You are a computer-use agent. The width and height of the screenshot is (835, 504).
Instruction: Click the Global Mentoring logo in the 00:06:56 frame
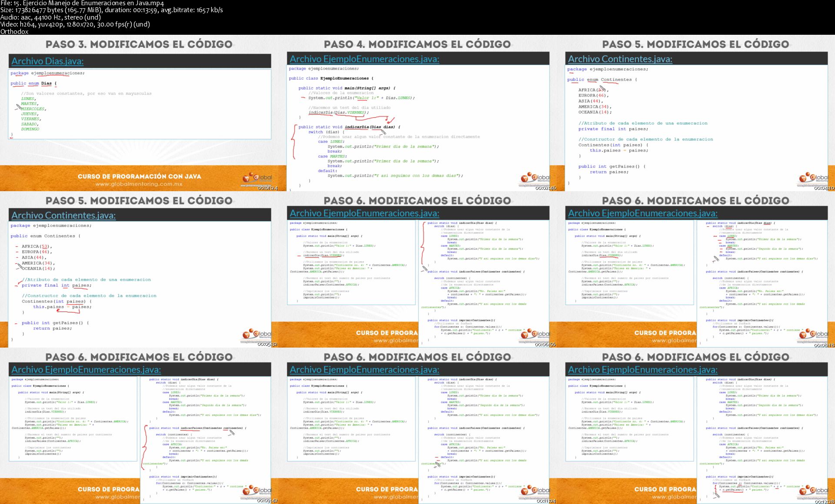click(x=535, y=335)
